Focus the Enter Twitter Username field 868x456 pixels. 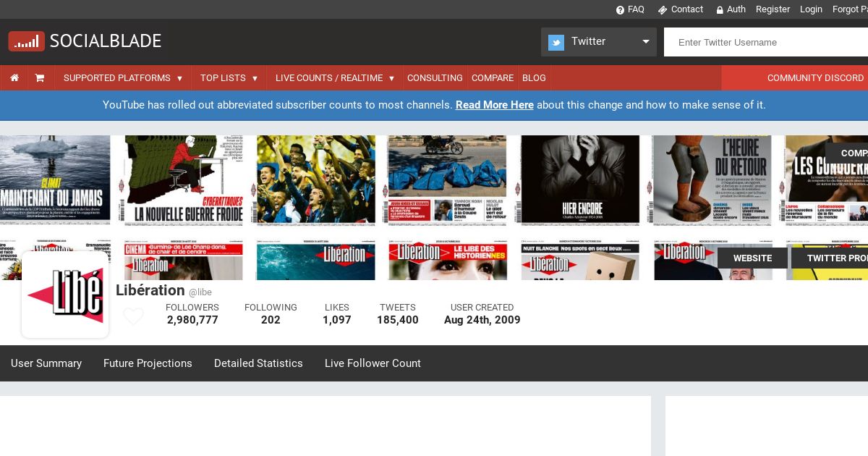click(766, 42)
